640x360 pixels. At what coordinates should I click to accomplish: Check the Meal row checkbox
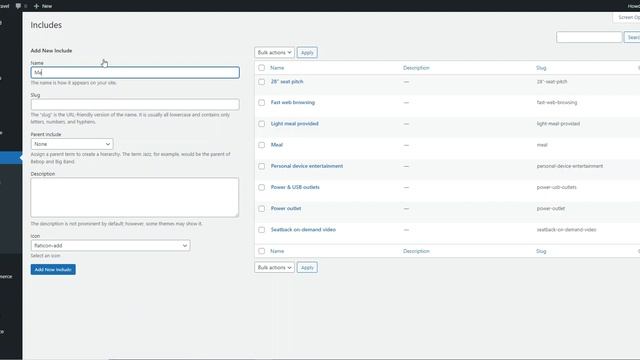[x=262, y=145]
